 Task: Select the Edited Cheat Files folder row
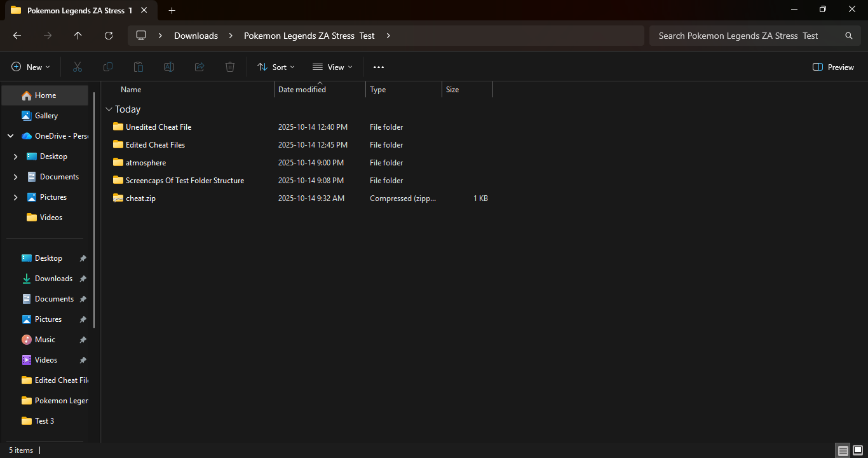[x=299, y=144]
